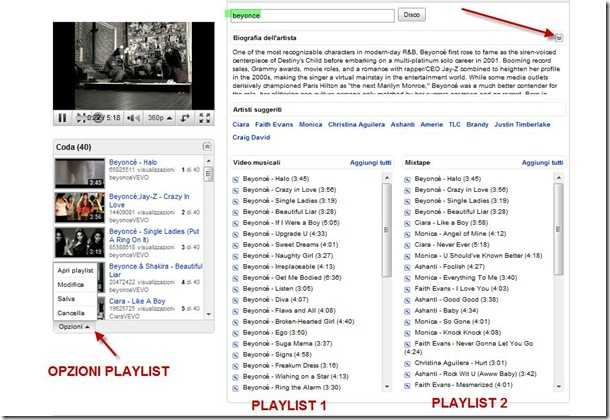Add 'Ashanti - Baby' from Mixtape
The height and width of the screenshot is (420, 610).
point(407,311)
